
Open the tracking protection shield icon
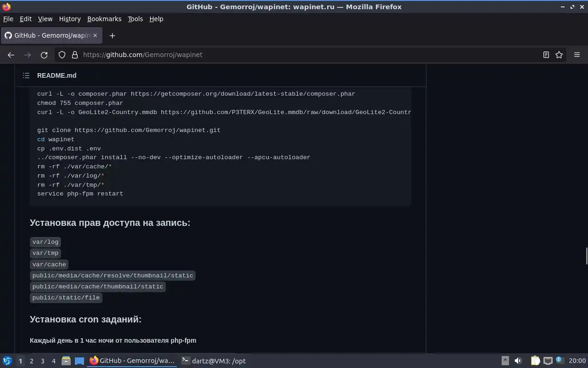[62, 55]
